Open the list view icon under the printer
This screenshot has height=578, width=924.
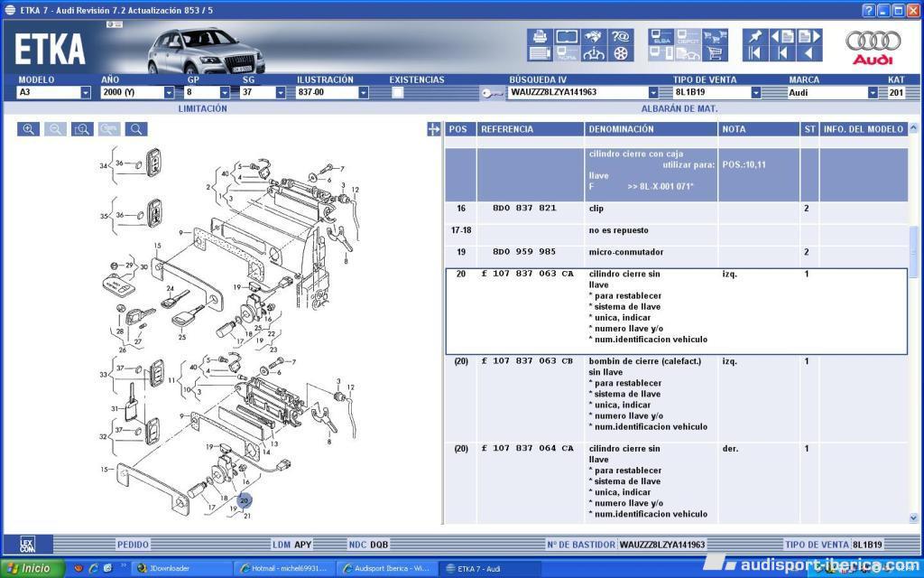click(540, 53)
